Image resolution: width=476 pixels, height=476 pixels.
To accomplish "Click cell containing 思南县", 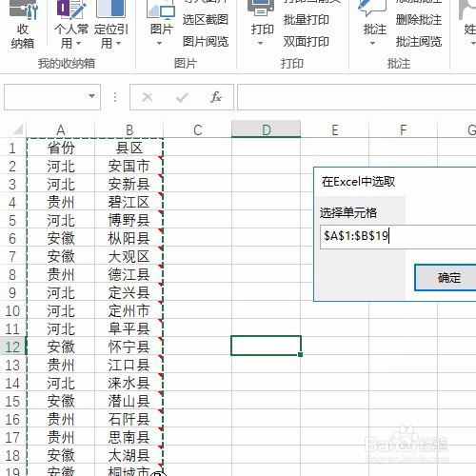I will tap(129, 437).
